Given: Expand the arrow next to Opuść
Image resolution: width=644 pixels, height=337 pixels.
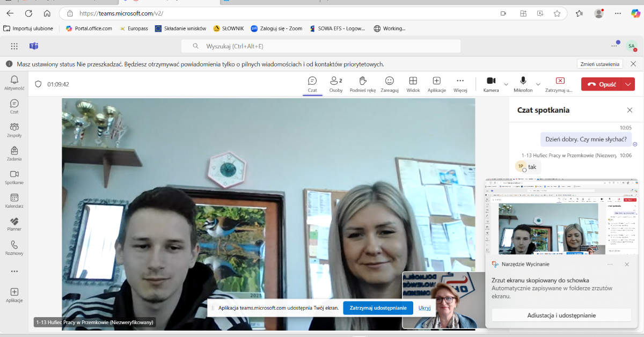Looking at the screenshot, I should coord(628,84).
